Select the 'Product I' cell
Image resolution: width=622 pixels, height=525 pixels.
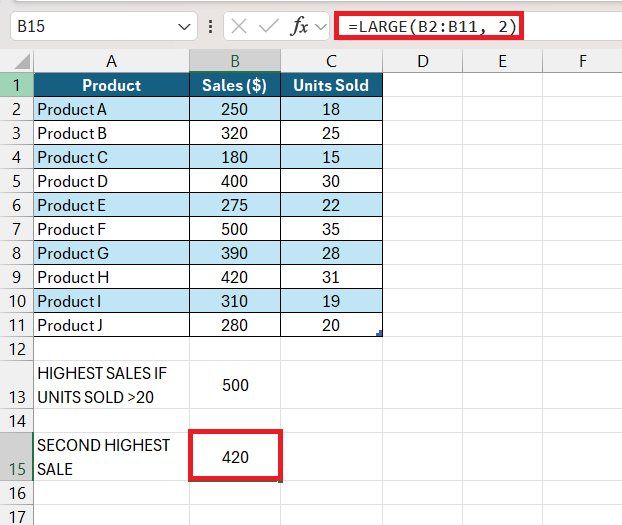click(111, 301)
